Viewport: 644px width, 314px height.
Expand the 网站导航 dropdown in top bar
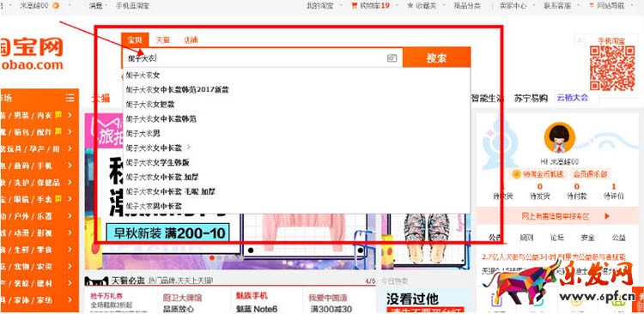606,6
